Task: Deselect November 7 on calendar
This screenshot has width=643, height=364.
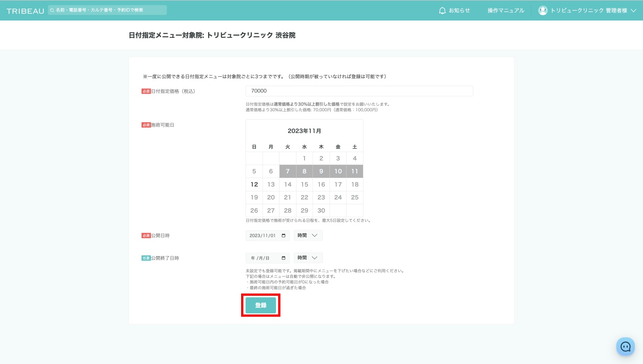Action: click(x=288, y=171)
